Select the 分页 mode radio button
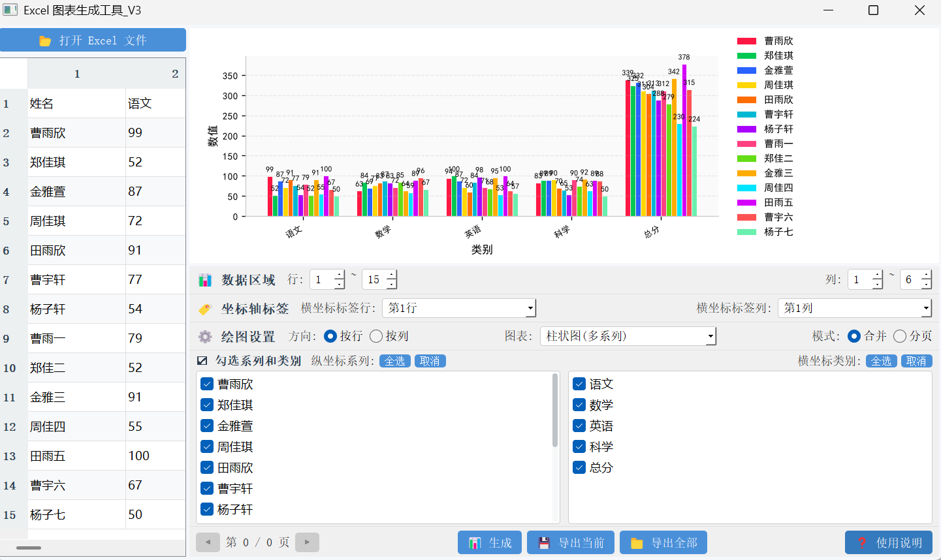 click(x=900, y=336)
